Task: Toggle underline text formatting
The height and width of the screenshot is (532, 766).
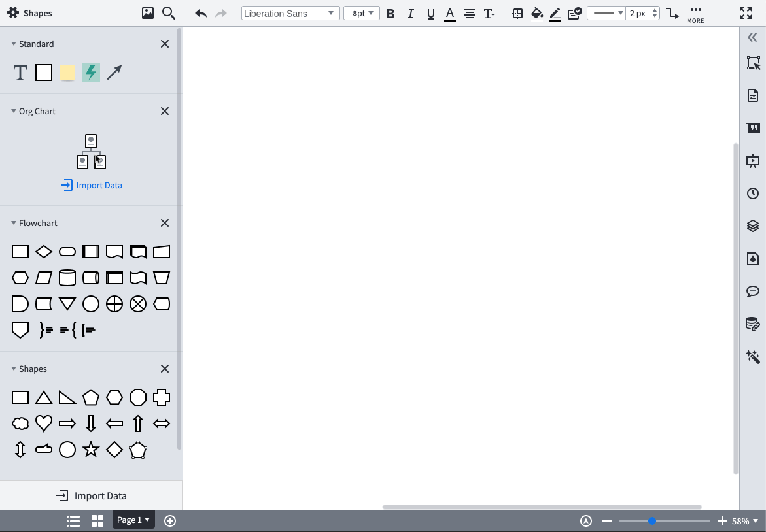Action: point(430,13)
